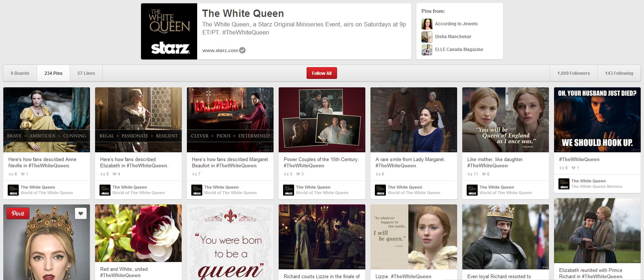View the 1,009 Followers list
Screen dimensions: 644x280
(574, 73)
